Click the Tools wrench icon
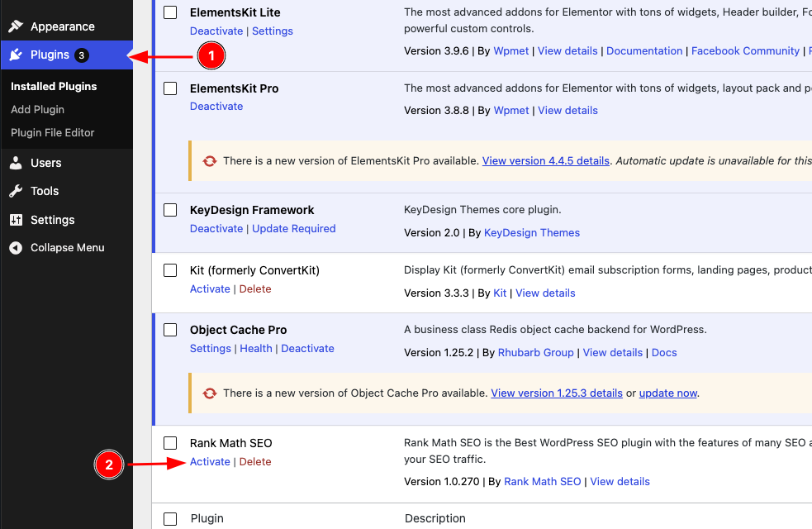 (x=16, y=191)
